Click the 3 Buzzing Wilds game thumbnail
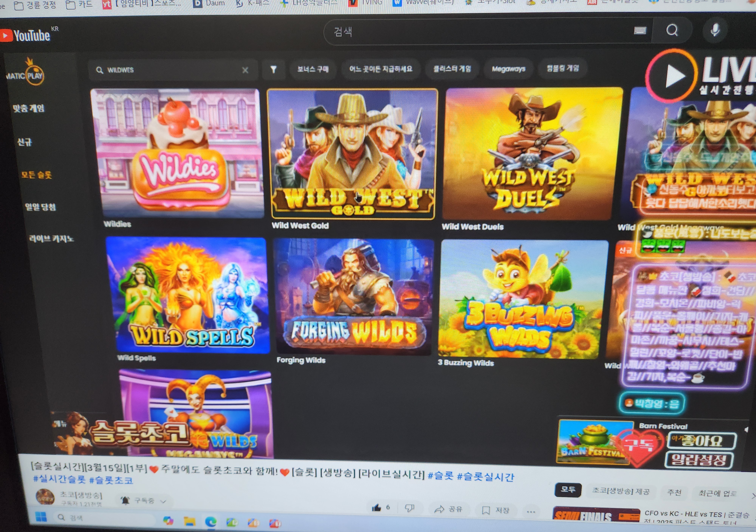The image size is (756, 532). (x=523, y=299)
